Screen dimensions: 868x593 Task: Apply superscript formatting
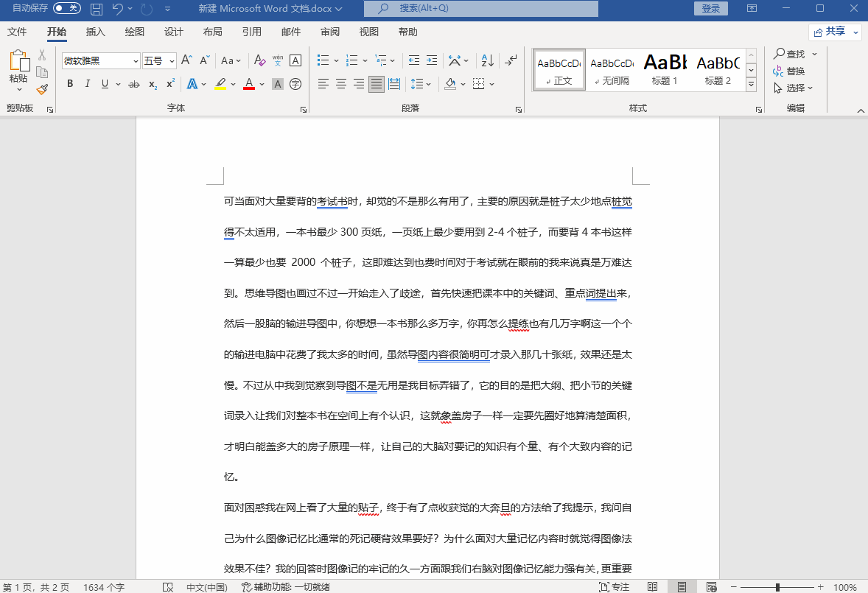point(170,84)
